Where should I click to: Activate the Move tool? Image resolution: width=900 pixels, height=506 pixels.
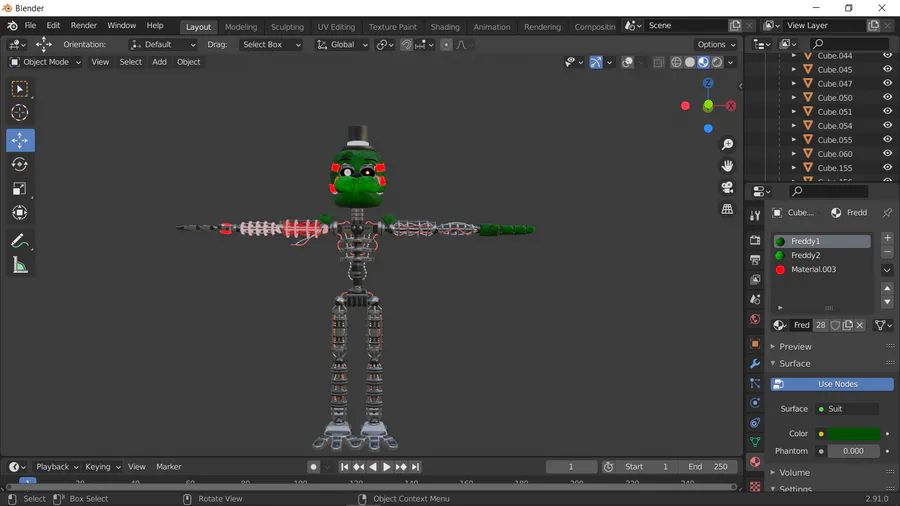coord(20,141)
